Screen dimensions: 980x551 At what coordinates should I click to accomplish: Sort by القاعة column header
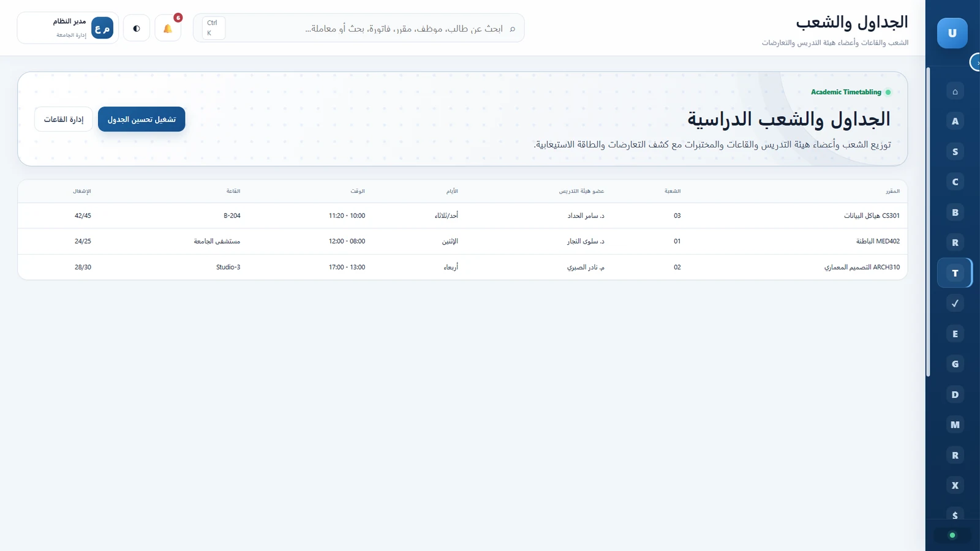coord(233,191)
